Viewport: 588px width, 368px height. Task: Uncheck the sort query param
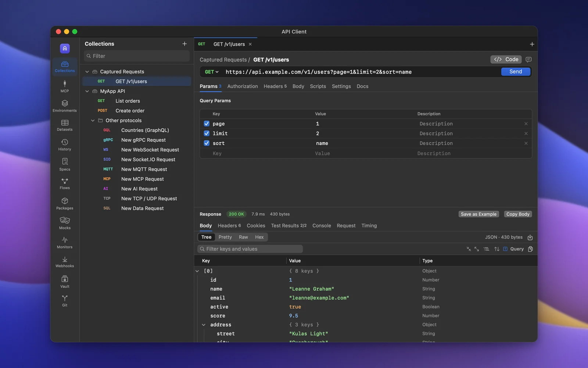pos(207,143)
